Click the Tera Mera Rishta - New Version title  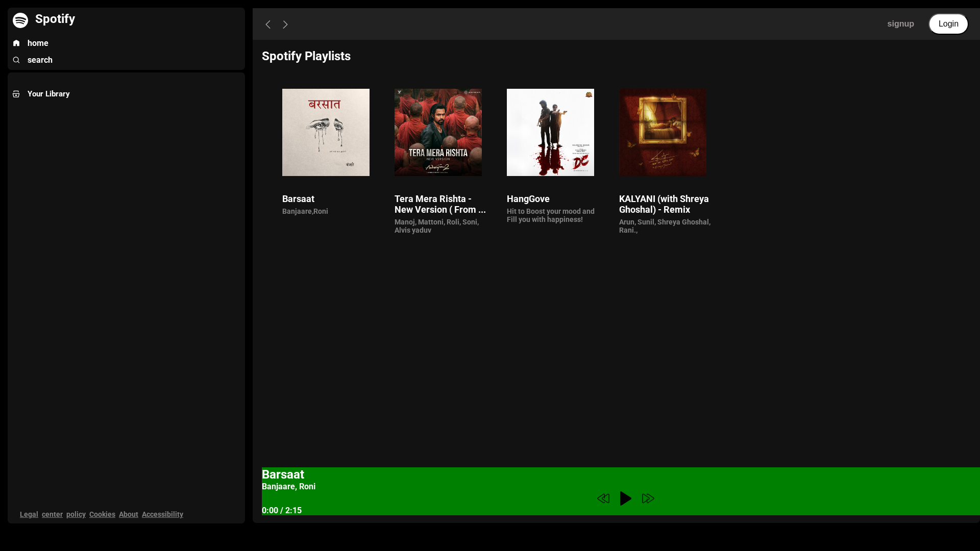(440, 204)
